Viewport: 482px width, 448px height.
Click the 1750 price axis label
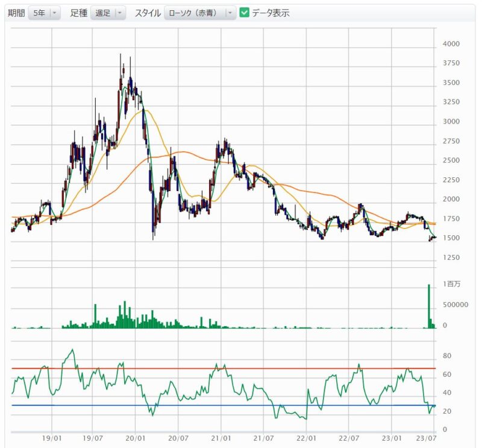(451, 218)
